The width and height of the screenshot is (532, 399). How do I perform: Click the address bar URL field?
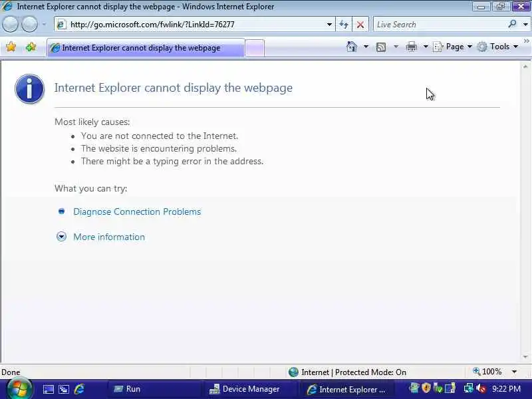point(194,25)
